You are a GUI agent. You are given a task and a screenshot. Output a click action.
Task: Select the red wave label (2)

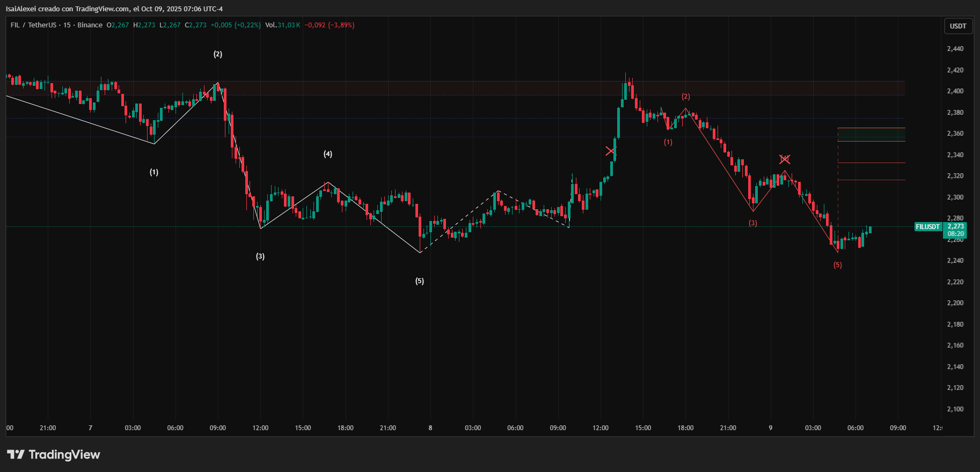tap(686, 97)
